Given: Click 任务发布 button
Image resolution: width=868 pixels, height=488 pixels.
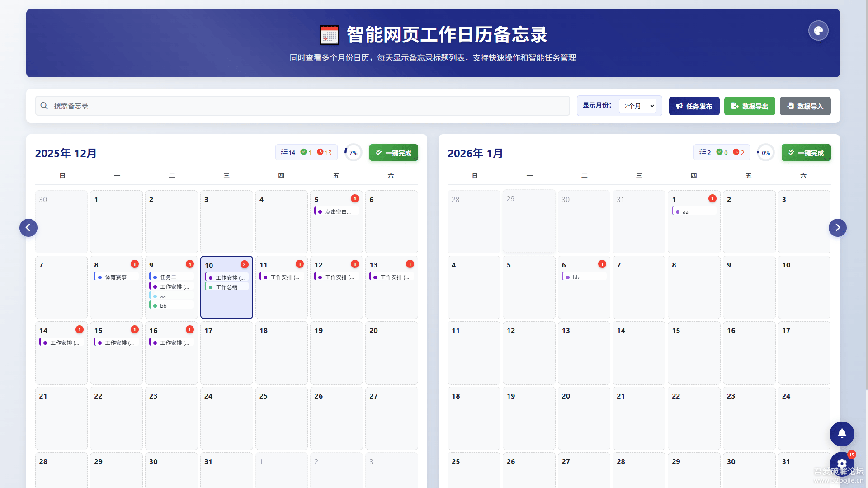Looking at the screenshot, I should [694, 106].
